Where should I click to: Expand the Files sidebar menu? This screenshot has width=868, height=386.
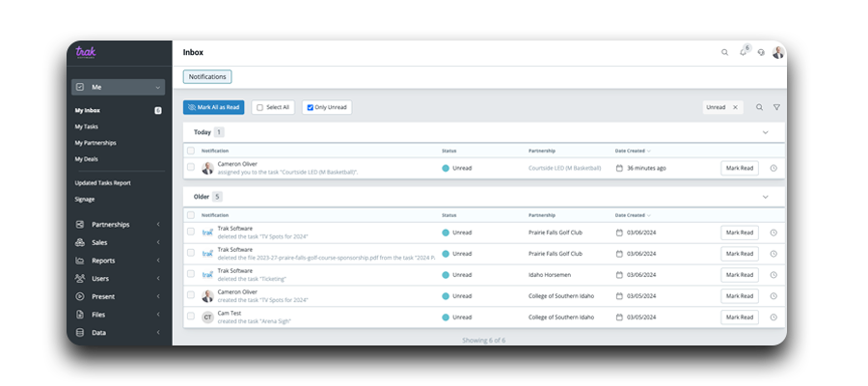[158, 315]
